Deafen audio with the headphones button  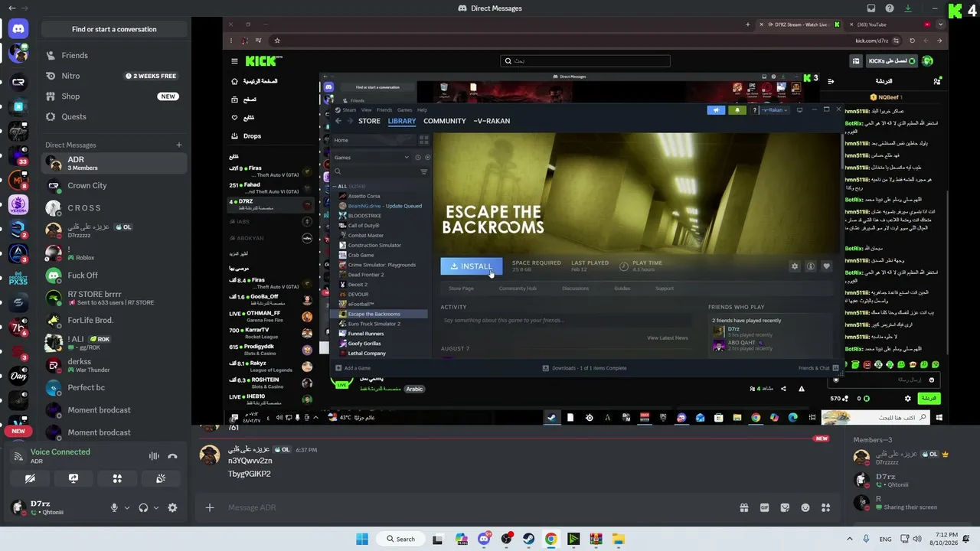(x=143, y=507)
